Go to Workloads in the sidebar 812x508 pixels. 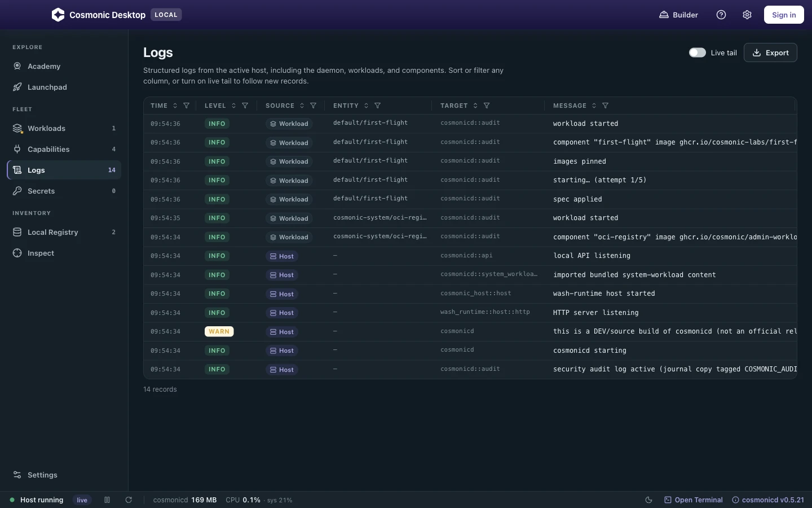coord(64,128)
